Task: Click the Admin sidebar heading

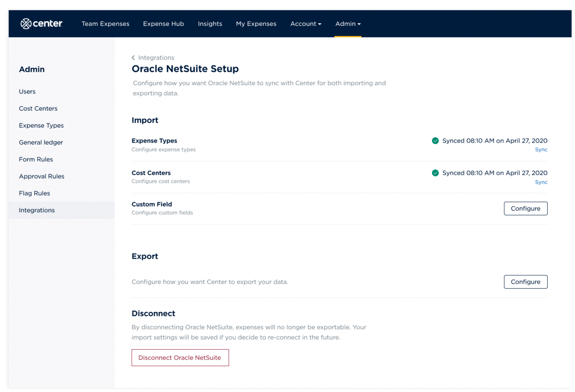Action: tap(32, 69)
